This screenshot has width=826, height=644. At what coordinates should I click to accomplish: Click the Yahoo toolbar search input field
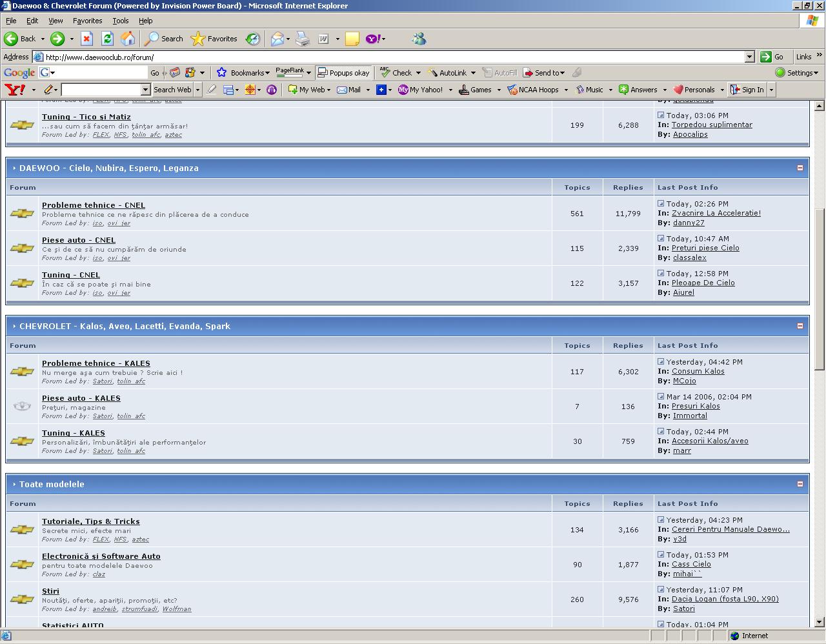(x=101, y=90)
